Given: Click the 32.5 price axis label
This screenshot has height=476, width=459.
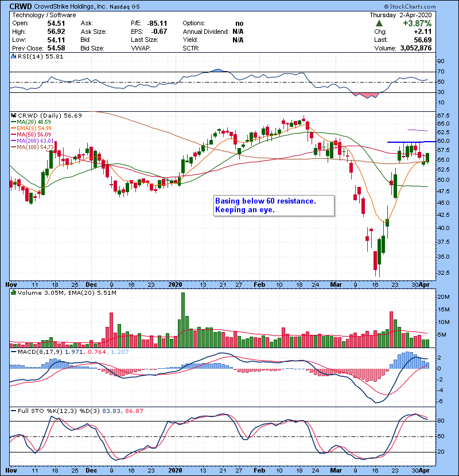Looking at the screenshot, I should coord(443,272).
